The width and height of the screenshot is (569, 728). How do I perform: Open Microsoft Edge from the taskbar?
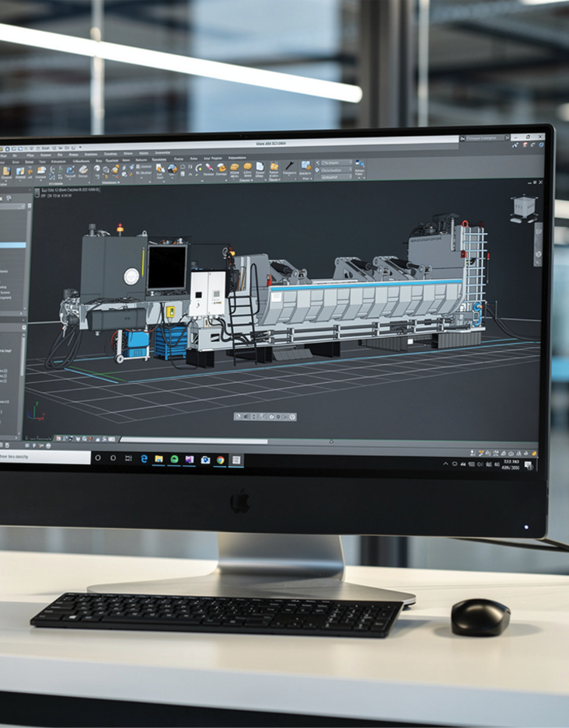144,459
